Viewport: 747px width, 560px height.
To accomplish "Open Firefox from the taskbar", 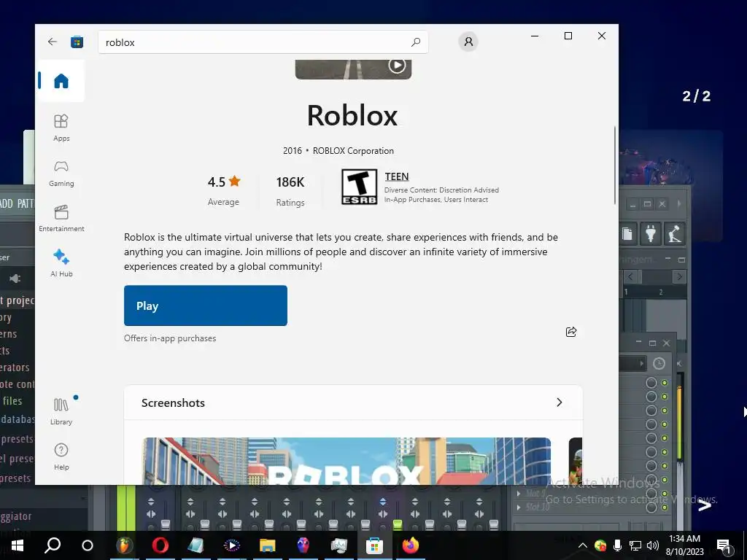I will [x=410, y=545].
